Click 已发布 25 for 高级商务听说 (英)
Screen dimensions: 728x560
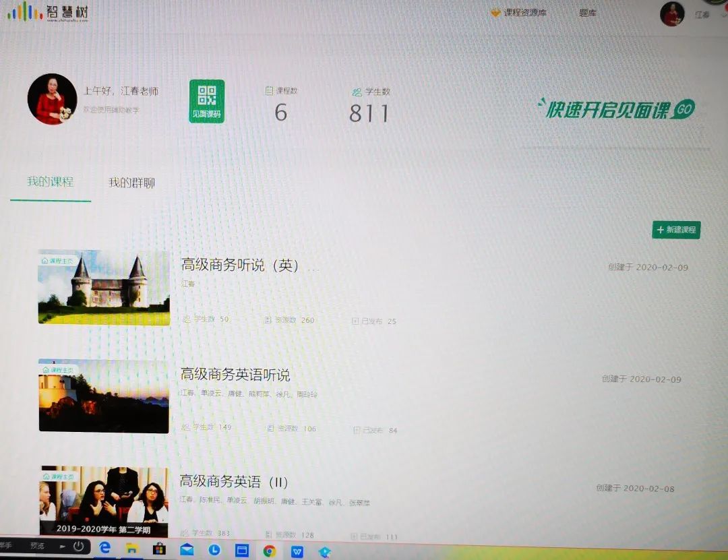pos(374,321)
